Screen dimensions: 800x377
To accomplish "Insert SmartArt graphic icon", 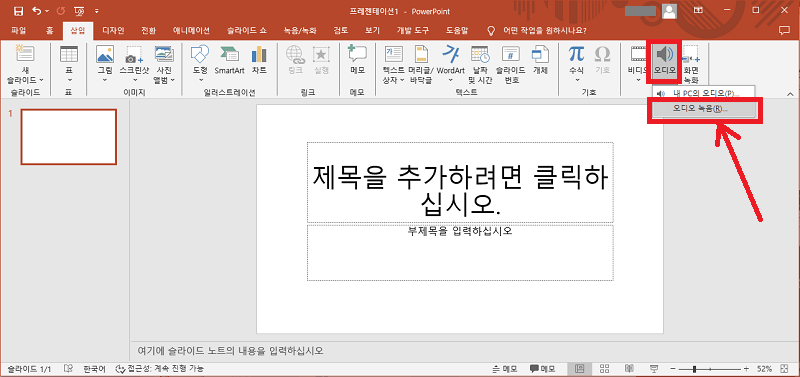I will [230, 54].
